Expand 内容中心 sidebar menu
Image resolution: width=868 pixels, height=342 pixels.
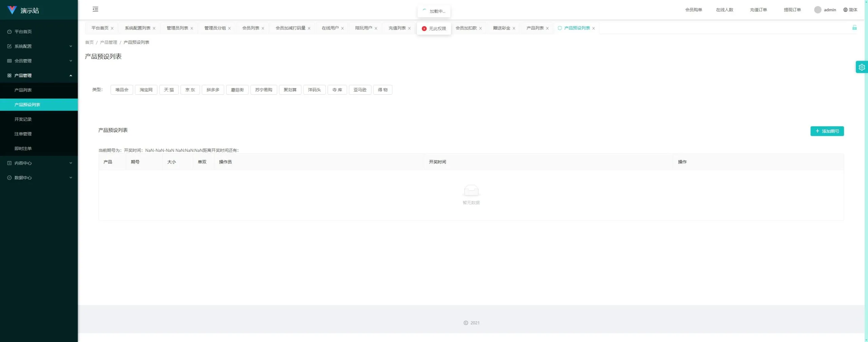pyautogui.click(x=39, y=163)
